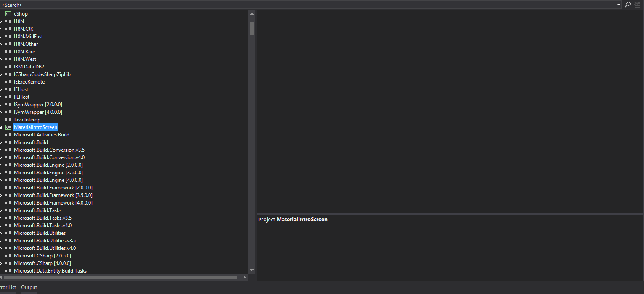Viewport: 644px width, 294px height.
Task: Select Microsoft.Build.Conversion.v4.0 row
Action: [x=49, y=157]
